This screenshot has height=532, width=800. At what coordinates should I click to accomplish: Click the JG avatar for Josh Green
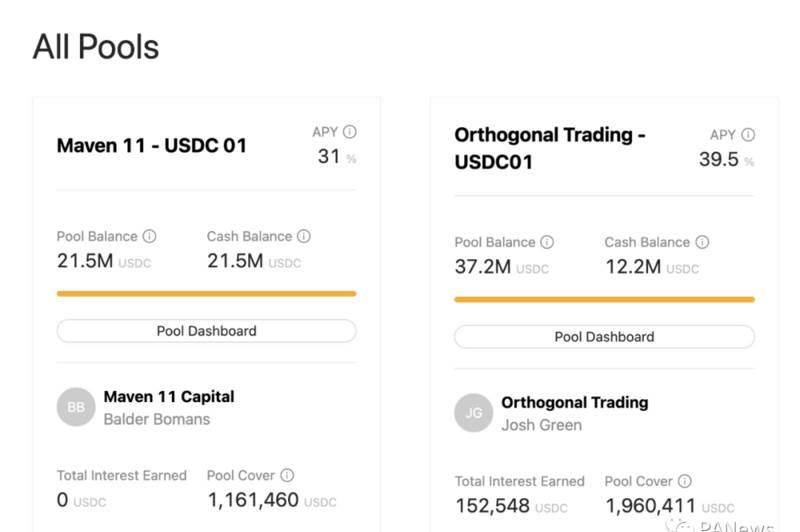pyautogui.click(x=474, y=413)
